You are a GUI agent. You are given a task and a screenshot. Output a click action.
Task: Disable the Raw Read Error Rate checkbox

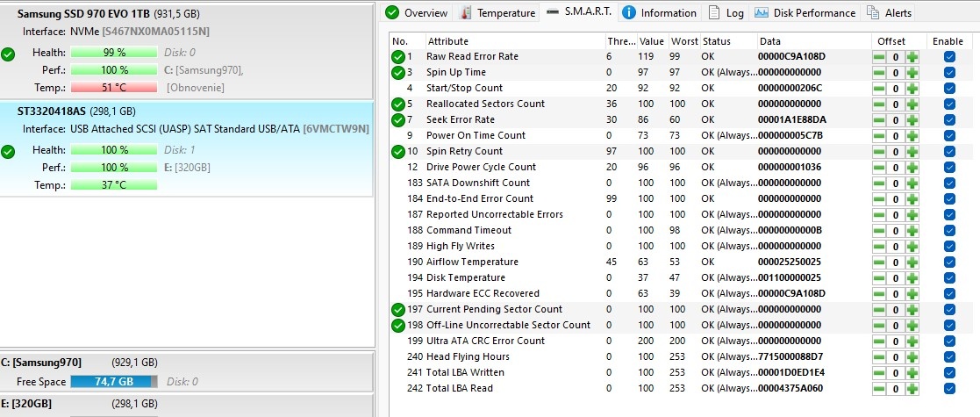(x=949, y=57)
